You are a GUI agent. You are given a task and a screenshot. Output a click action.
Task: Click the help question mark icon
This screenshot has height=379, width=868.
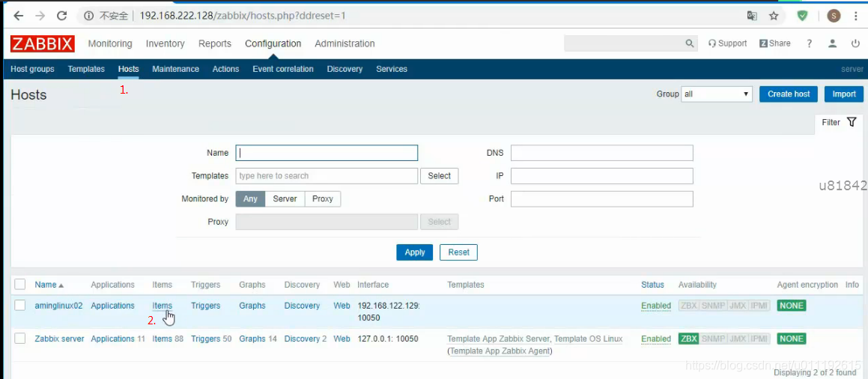pyautogui.click(x=810, y=43)
